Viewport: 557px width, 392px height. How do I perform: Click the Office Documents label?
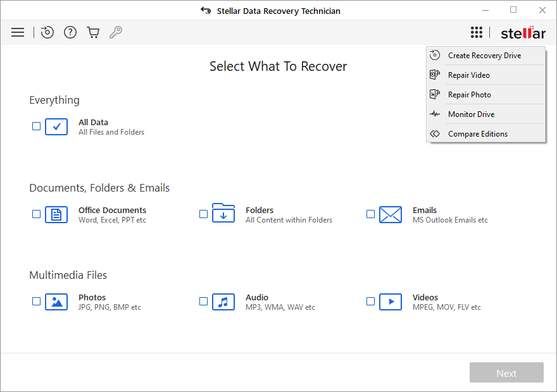pos(112,211)
